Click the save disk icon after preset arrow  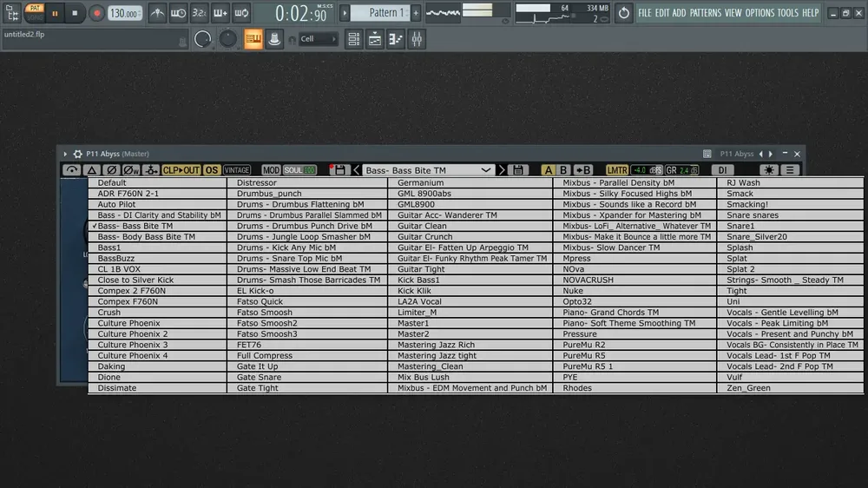518,170
